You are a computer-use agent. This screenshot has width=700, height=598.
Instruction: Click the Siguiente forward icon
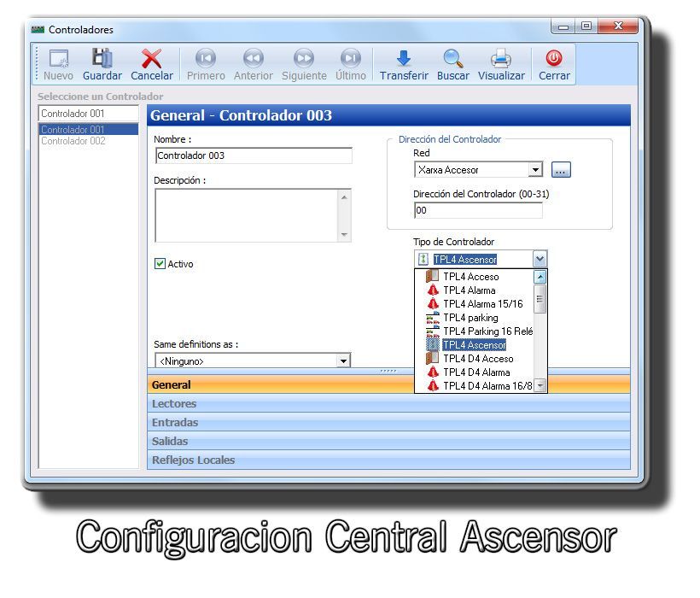(x=304, y=58)
